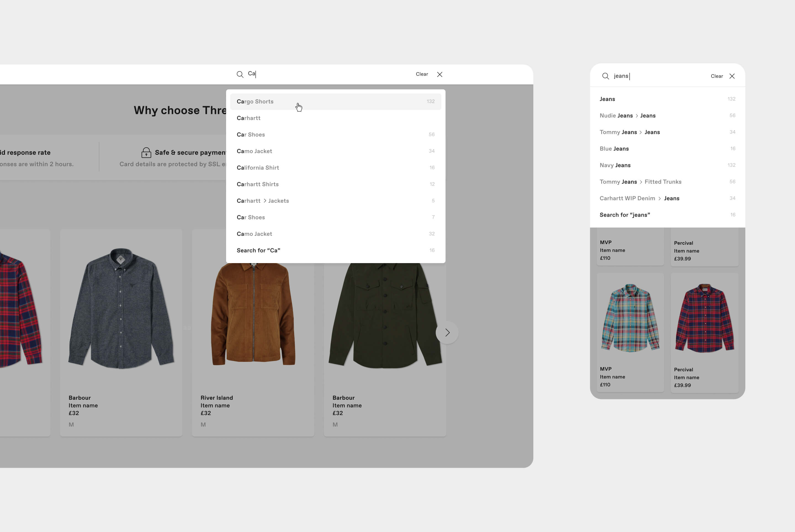Open Carhartt > Jackets category suggestion
Viewport: 795px width, 532px height.
pyautogui.click(x=263, y=201)
